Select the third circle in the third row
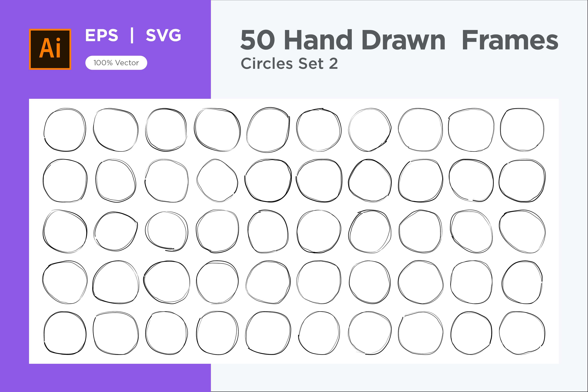 click(166, 231)
